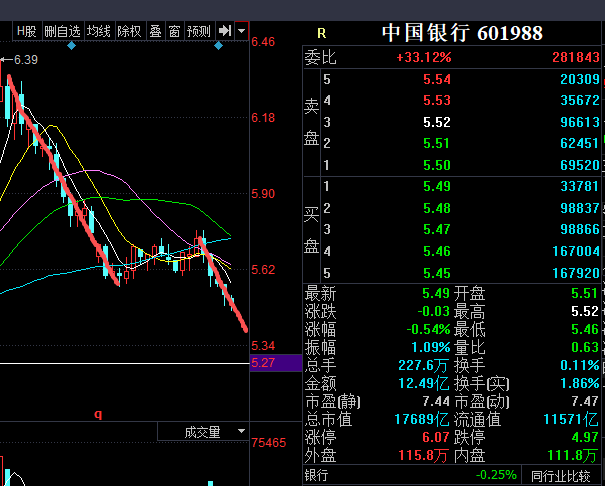605x486 pixels.
Task: Click the 除权 ex-rights button
Action: (x=130, y=31)
